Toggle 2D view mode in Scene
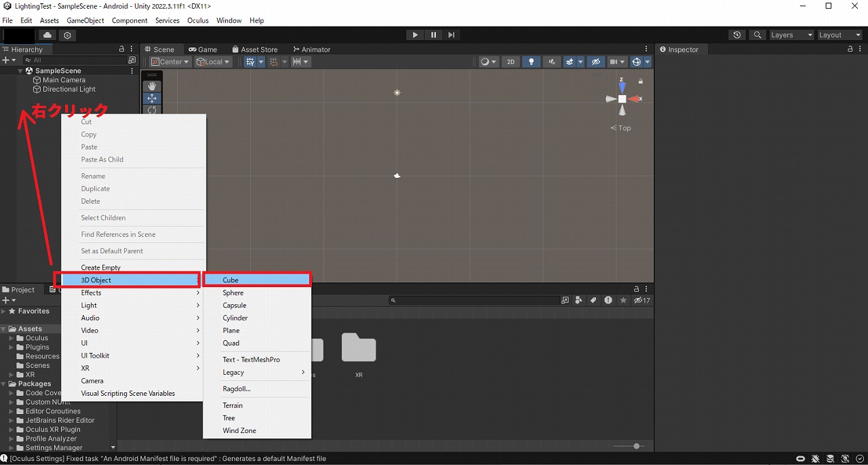The image size is (868, 465). coord(511,62)
